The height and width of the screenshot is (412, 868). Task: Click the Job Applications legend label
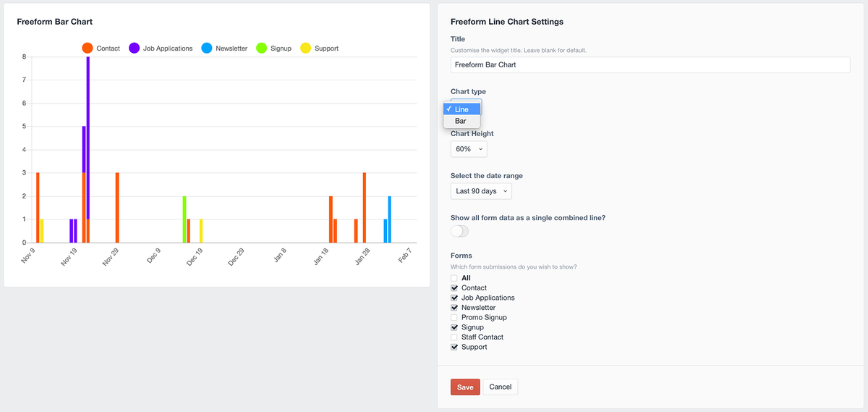168,49
